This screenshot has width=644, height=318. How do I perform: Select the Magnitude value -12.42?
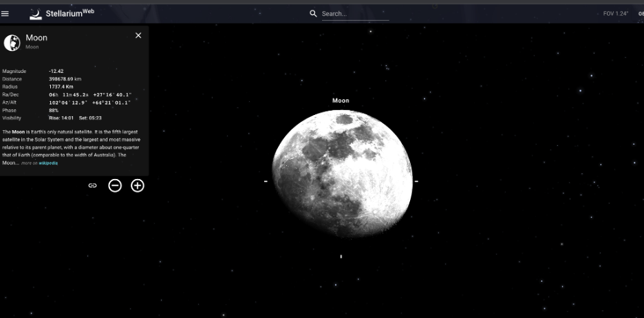[x=56, y=71]
